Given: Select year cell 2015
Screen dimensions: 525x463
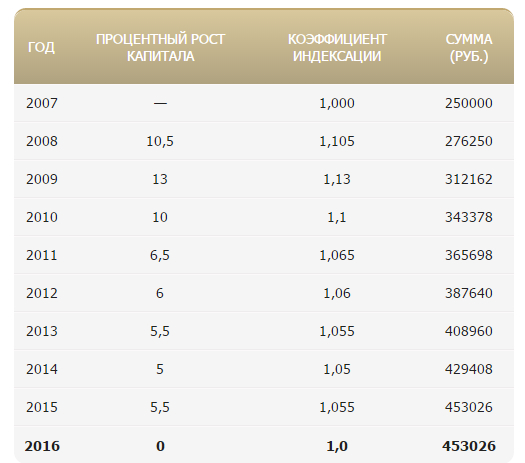Looking at the screenshot, I should [x=42, y=407].
